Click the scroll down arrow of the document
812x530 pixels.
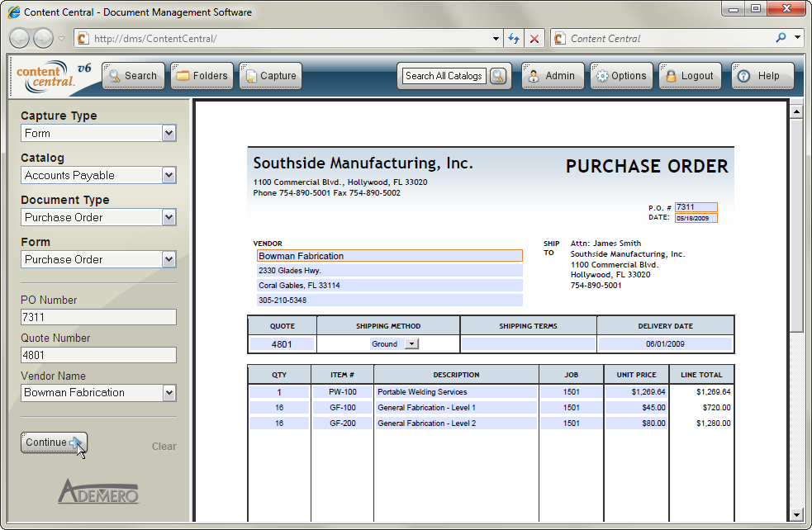point(796,514)
